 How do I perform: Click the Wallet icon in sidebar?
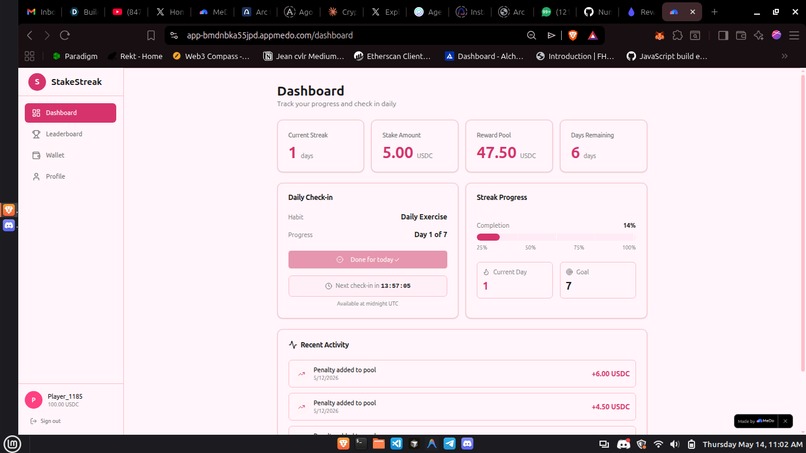36,155
